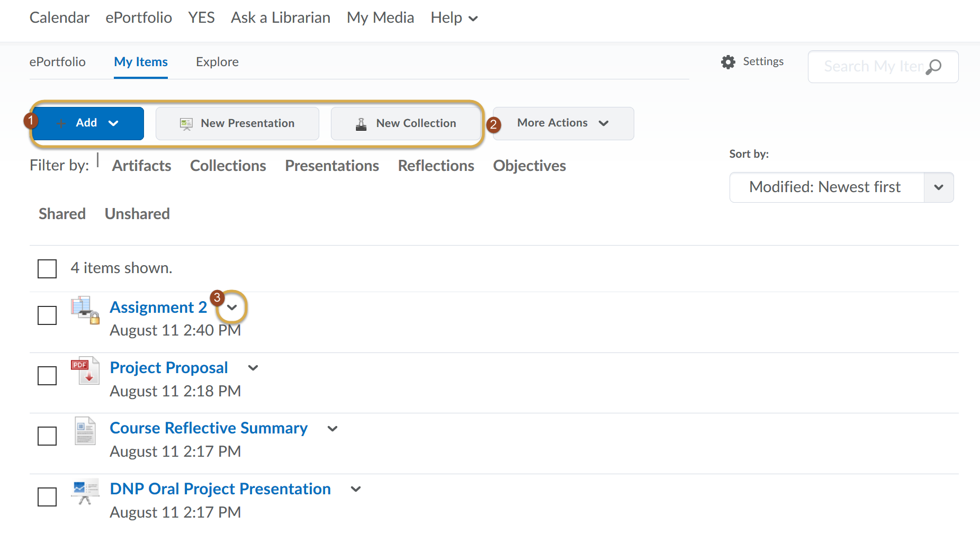
Task: Switch to the My Items tab
Action: (x=141, y=62)
